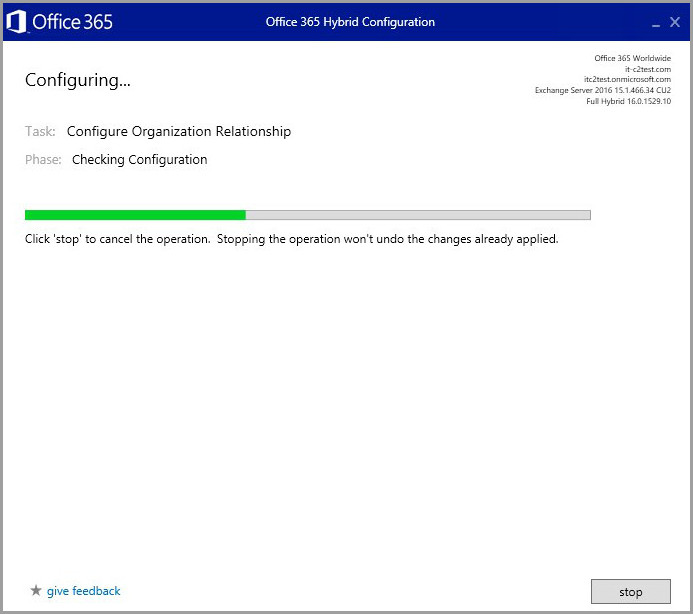The image size is (693, 614).
Task: Click the 'Phase:' label
Action: [43, 160]
